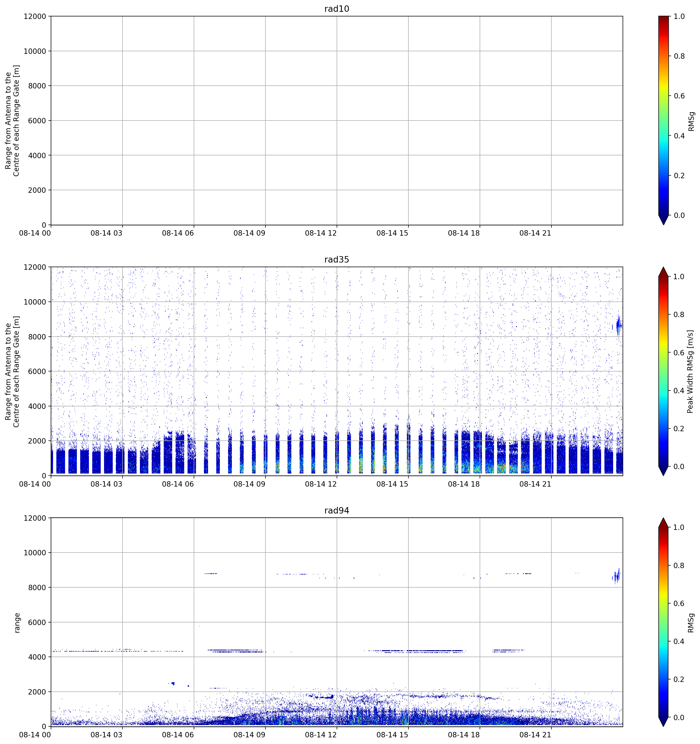This screenshot has width=700, height=744.
Task: Click the '08-14 15' tick under rad35 plot
Action: point(392,484)
